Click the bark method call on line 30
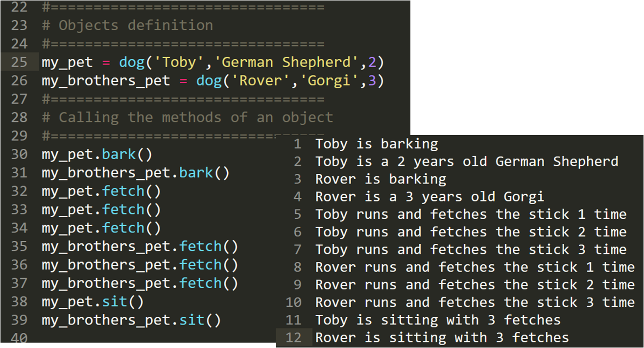 pyautogui.click(x=119, y=155)
